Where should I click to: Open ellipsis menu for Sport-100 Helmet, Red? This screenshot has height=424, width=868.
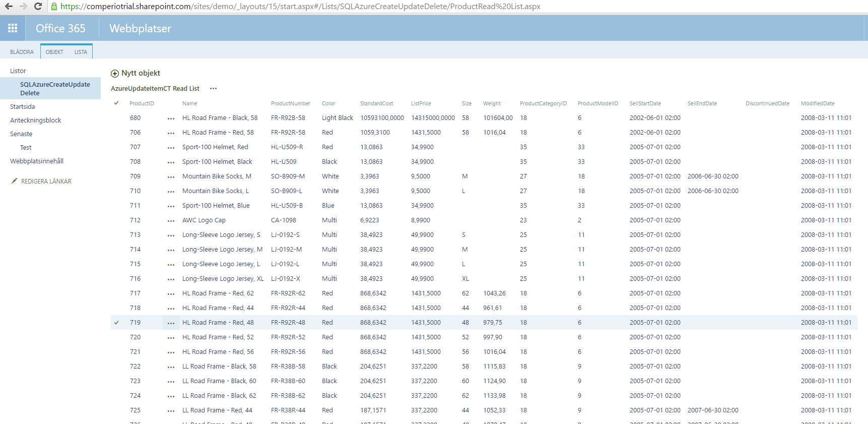click(x=171, y=148)
